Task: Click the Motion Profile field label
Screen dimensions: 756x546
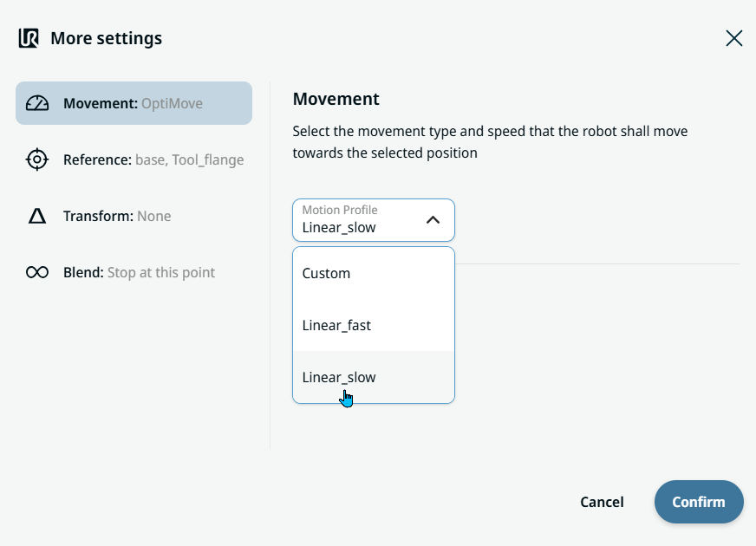Action: (340, 211)
